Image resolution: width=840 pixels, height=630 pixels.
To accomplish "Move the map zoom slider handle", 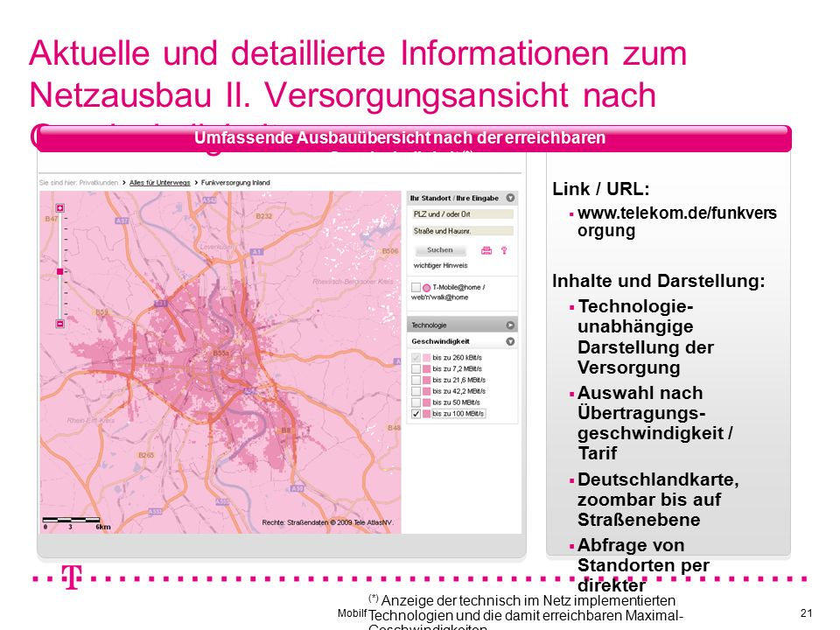I will point(60,271).
